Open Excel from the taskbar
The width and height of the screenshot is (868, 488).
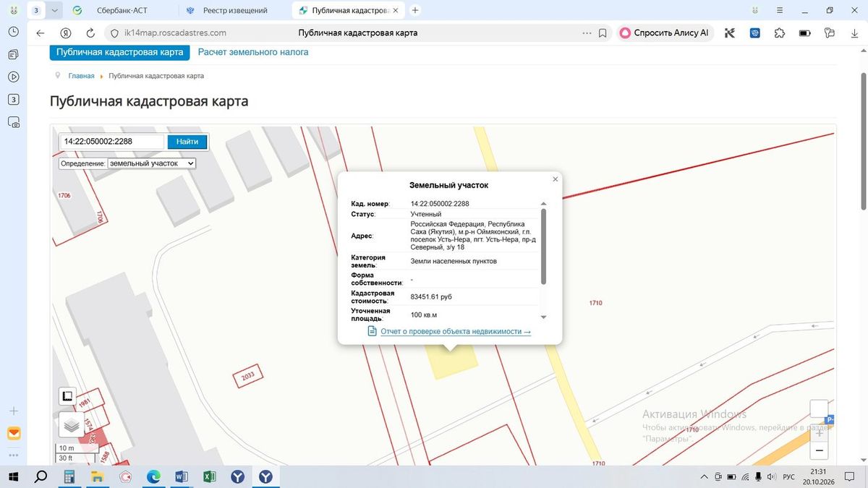pyautogui.click(x=210, y=477)
